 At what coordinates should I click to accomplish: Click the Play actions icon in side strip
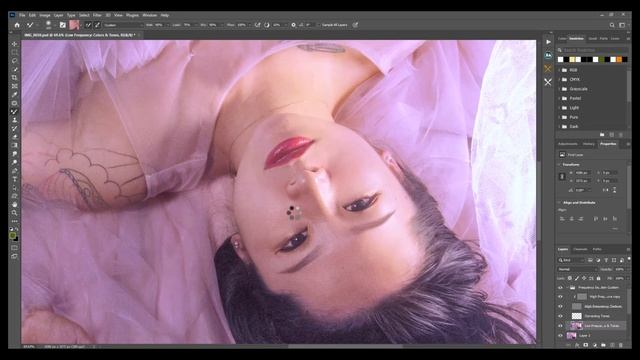(x=548, y=42)
